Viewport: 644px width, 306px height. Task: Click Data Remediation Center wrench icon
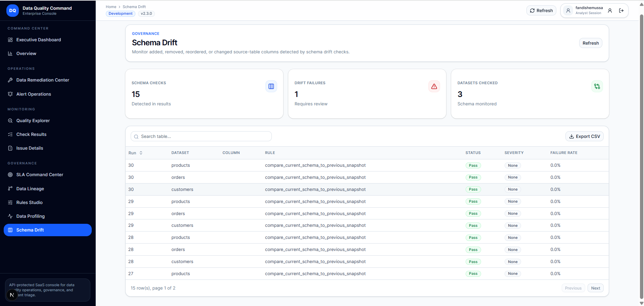click(x=10, y=80)
